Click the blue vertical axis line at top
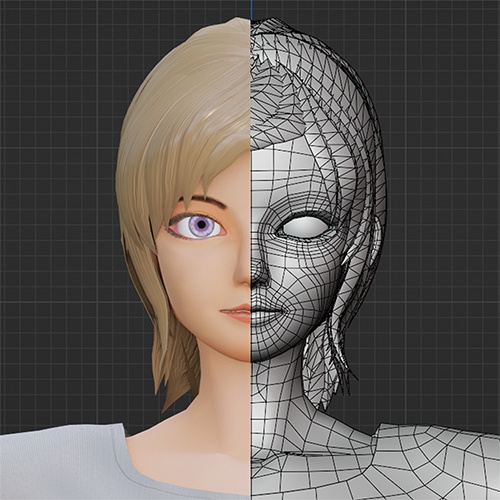 pyautogui.click(x=251, y=8)
